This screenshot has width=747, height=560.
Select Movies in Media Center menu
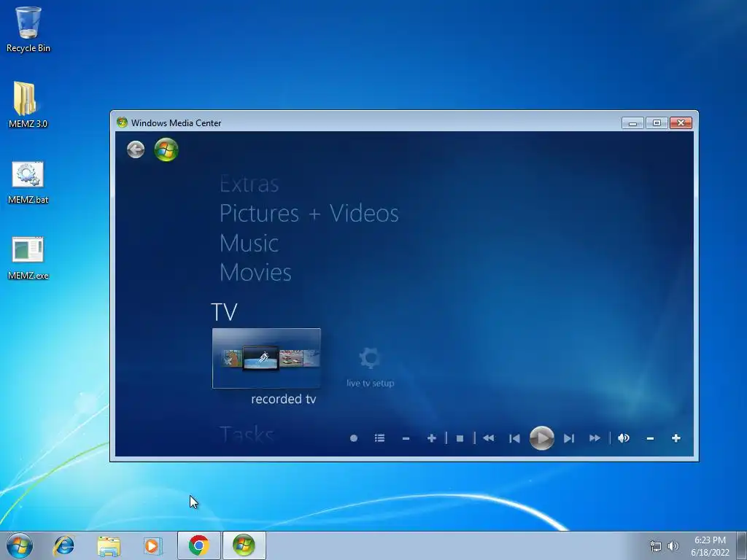pos(255,273)
